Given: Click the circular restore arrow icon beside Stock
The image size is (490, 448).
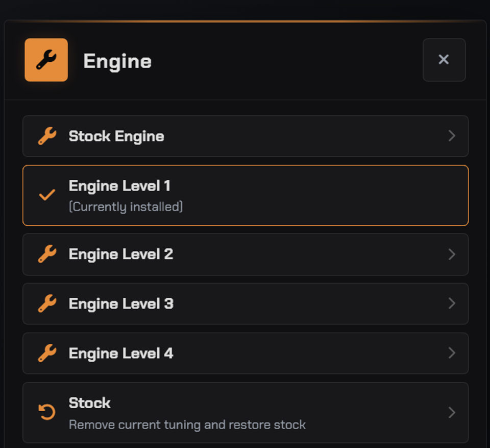Looking at the screenshot, I should click(x=47, y=412).
